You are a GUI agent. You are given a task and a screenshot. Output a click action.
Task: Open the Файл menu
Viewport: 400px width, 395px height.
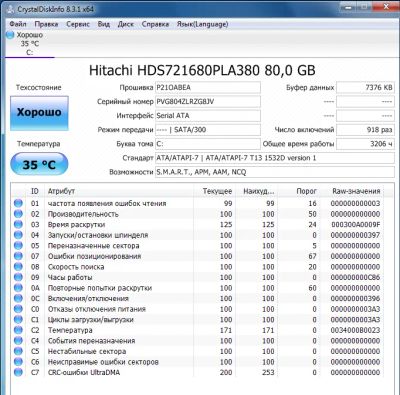[x=18, y=24]
